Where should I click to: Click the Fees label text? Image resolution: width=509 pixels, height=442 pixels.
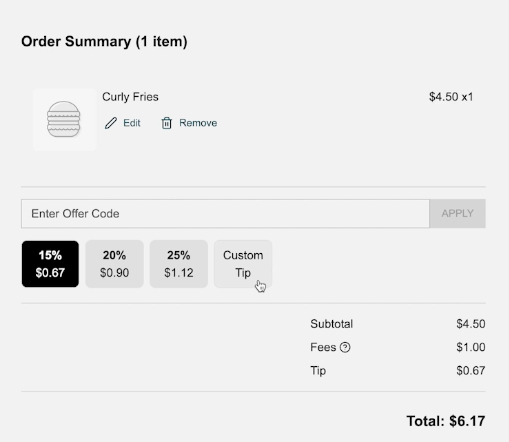pyautogui.click(x=323, y=347)
